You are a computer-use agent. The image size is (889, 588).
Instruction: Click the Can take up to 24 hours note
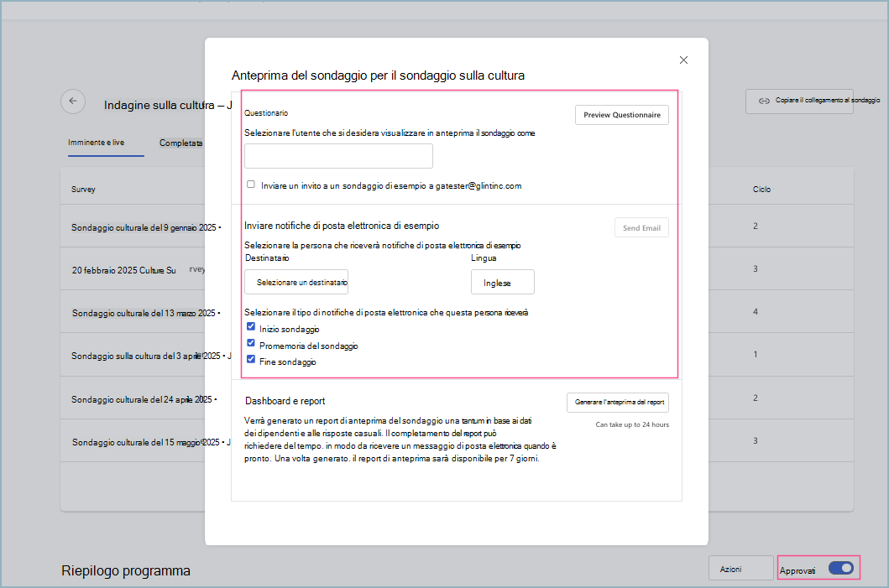(x=632, y=425)
